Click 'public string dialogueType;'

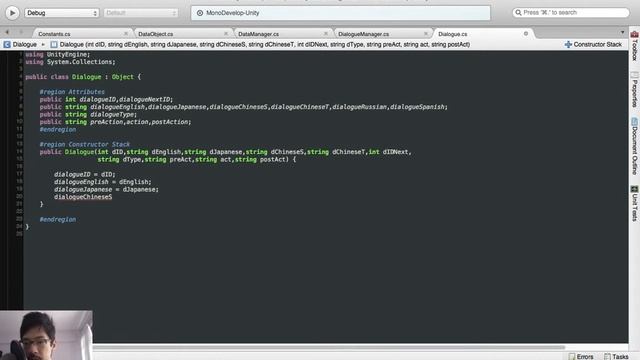[88, 114]
